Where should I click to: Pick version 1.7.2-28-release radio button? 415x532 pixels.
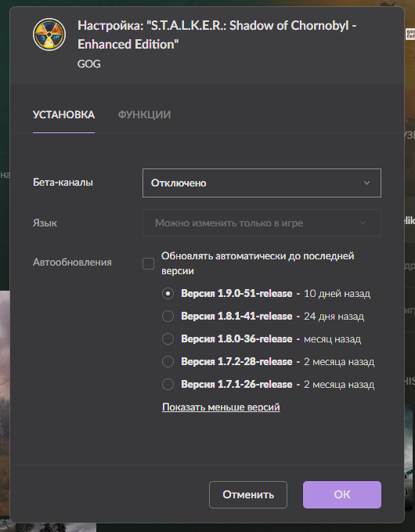click(168, 361)
